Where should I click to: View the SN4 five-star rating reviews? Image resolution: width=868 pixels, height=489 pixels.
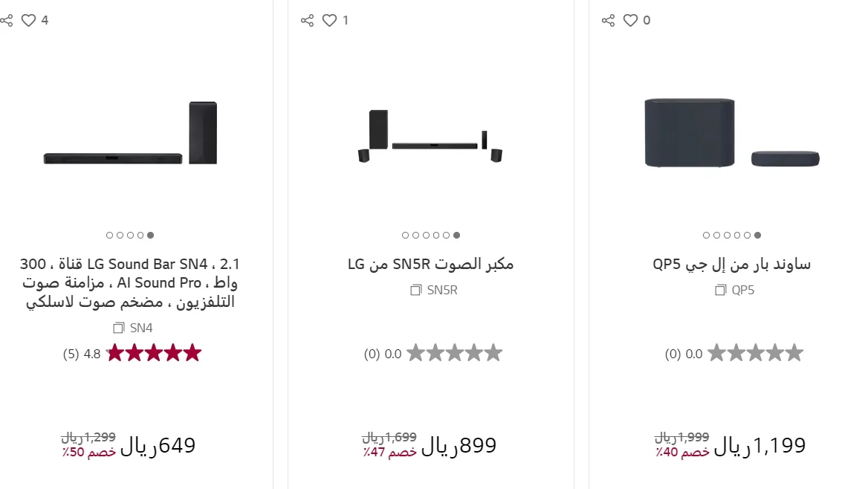(154, 353)
